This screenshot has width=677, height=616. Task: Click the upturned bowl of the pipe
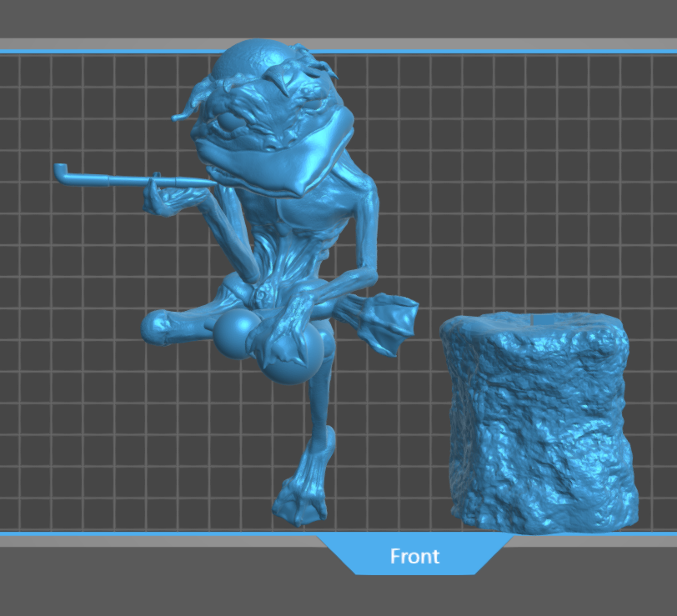[61, 171]
